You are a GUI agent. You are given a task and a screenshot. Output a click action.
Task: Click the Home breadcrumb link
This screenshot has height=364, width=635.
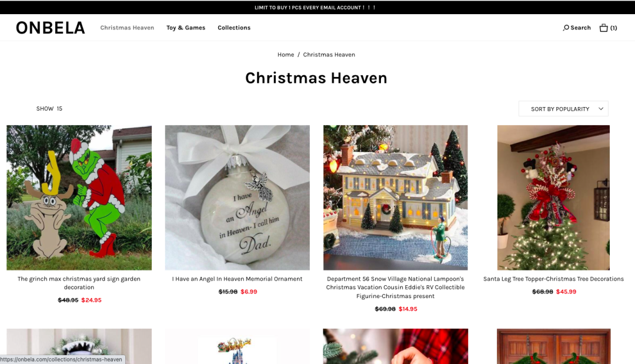tap(286, 55)
